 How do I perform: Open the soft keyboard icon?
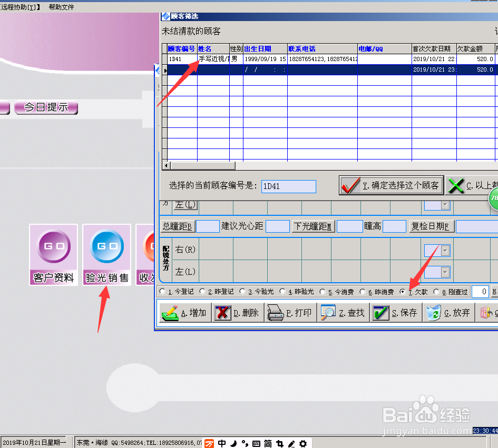point(256,444)
